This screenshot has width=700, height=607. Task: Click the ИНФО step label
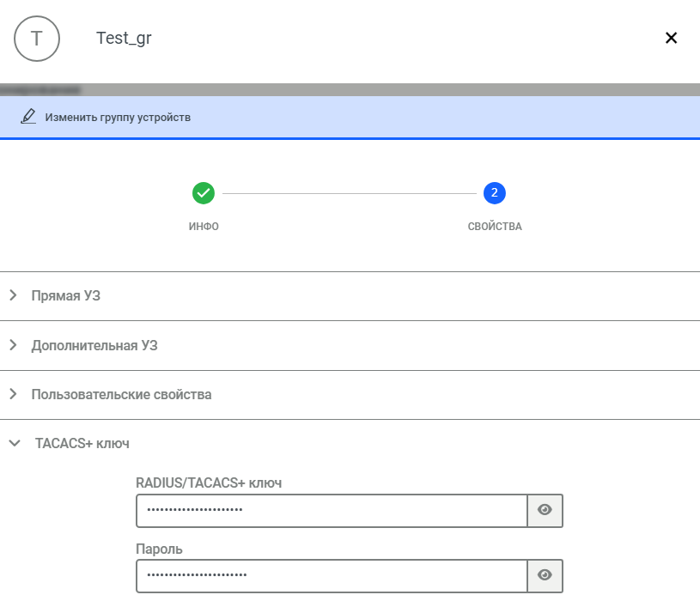[x=204, y=227]
